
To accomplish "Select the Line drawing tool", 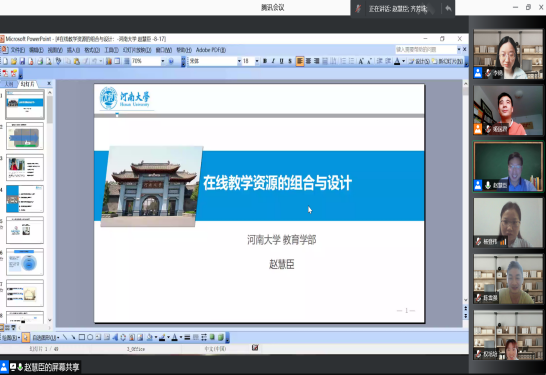I will coord(65,337).
